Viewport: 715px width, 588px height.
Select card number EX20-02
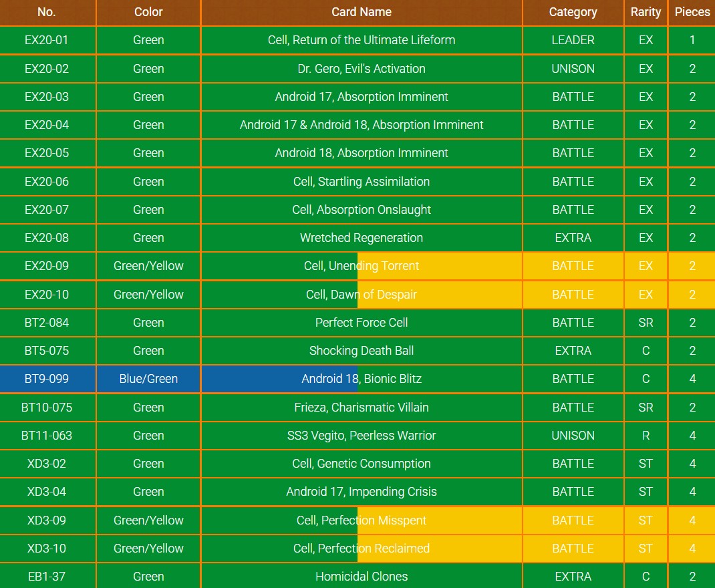pos(47,69)
